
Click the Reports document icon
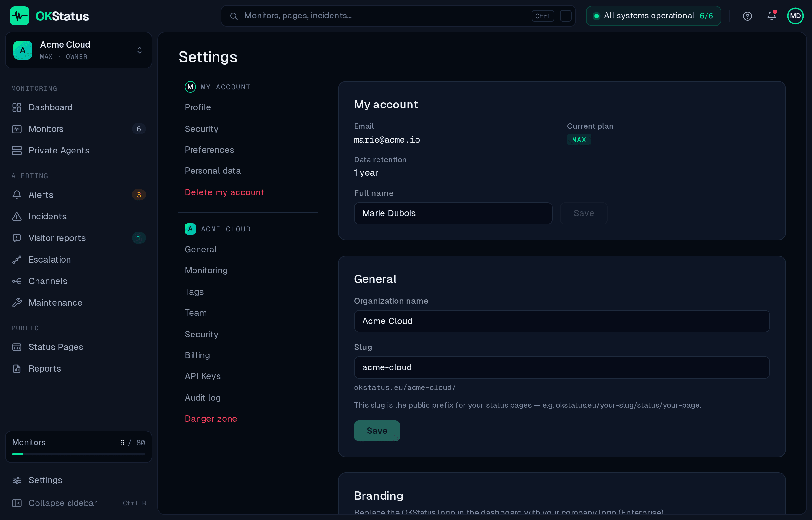tap(17, 369)
